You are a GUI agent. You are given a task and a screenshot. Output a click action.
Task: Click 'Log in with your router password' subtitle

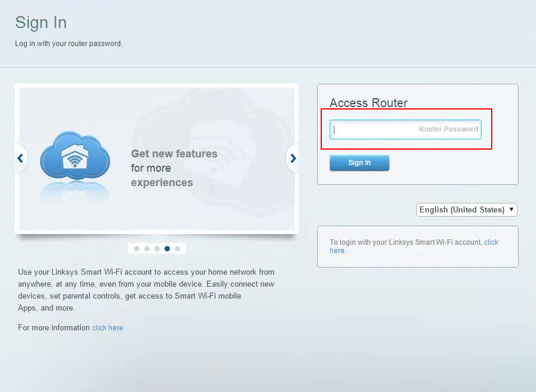(69, 44)
